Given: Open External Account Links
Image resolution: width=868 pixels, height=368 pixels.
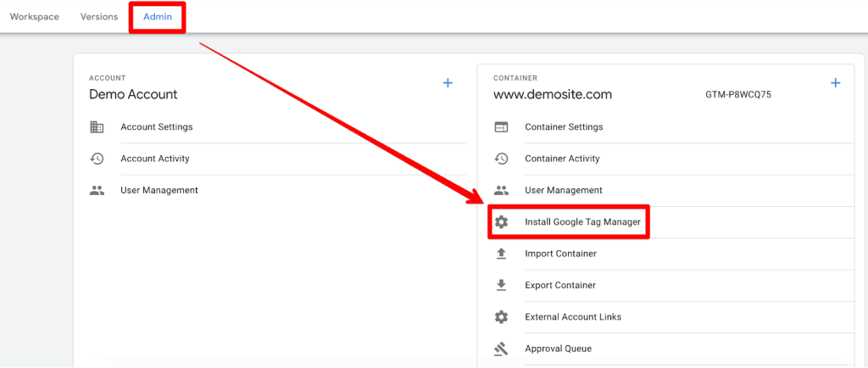Looking at the screenshot, I should (573, 317).
